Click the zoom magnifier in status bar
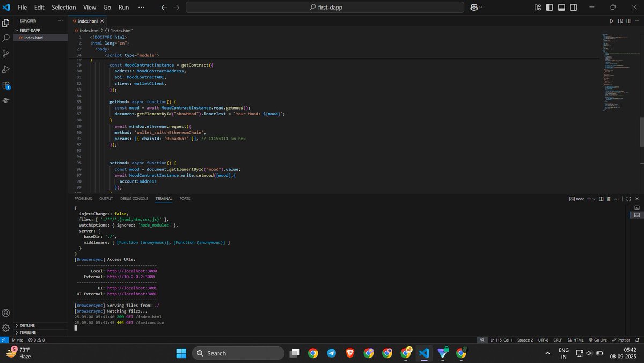 [x=482, y=340]
